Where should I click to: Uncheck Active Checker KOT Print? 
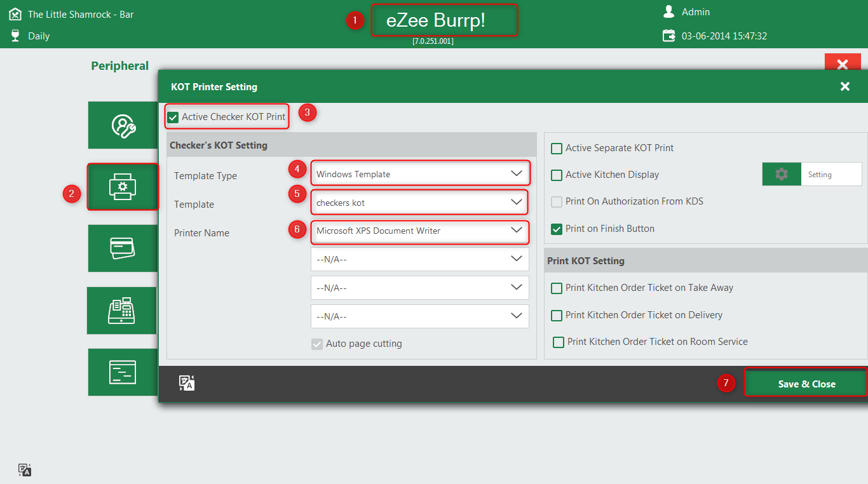coord(173,117)
